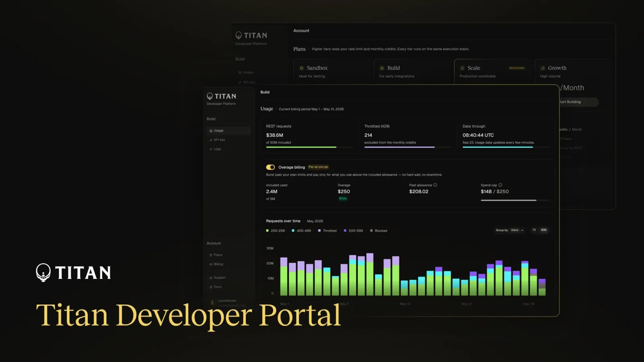The height and width of the screenshot is (362, 644).
Task: Toggle the Throttled legend series
Action: click(327, 231)
